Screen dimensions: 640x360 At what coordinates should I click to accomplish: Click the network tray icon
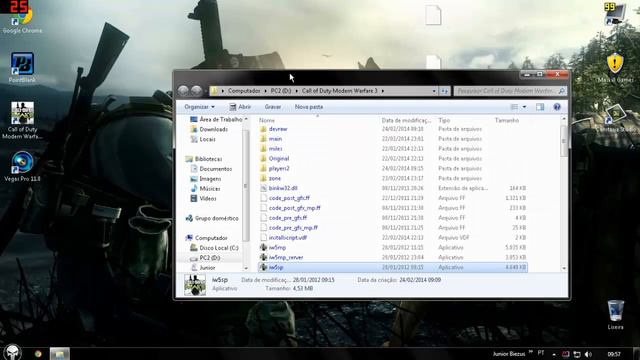tap(577, 354)
